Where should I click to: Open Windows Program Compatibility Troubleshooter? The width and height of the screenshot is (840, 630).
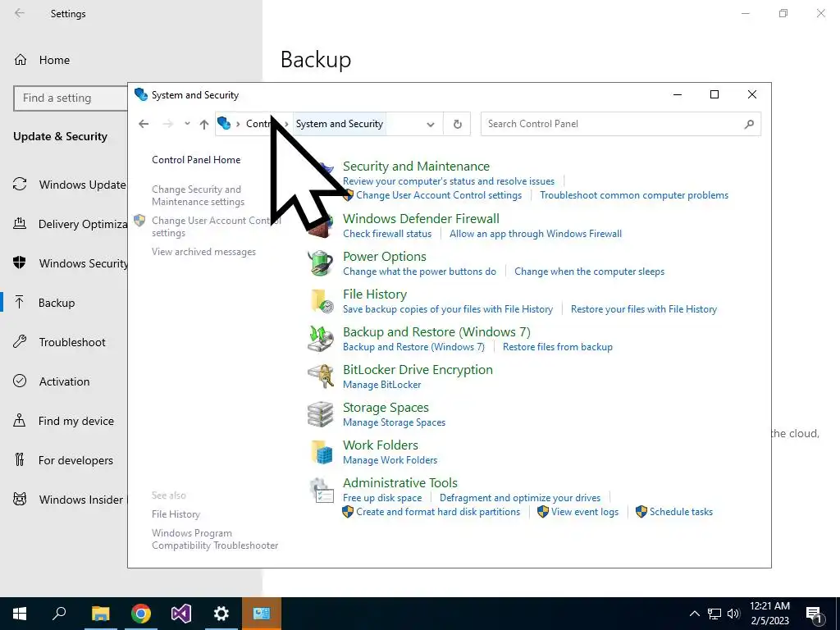click(x=215, y=539)
